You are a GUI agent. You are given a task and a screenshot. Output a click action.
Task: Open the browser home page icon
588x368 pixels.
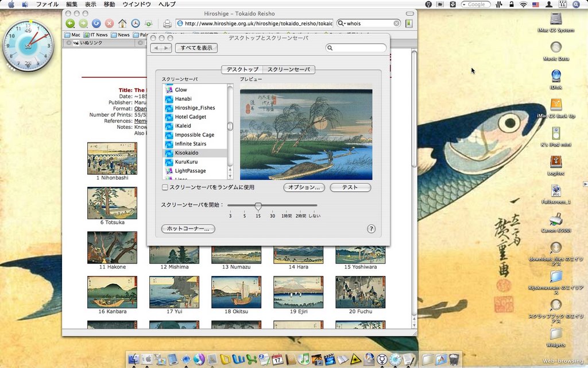(122, 23)
